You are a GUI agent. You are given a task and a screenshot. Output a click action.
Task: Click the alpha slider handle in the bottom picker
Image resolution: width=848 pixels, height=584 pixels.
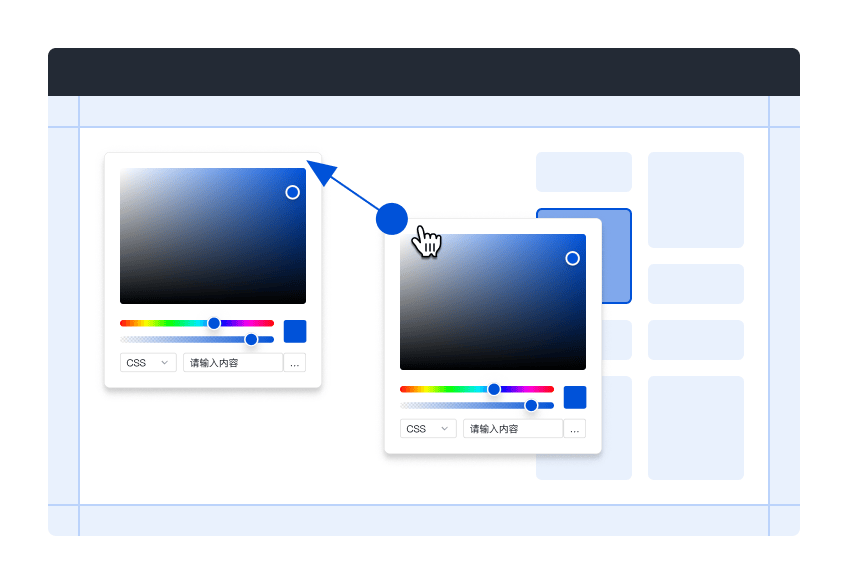(531, 406)
